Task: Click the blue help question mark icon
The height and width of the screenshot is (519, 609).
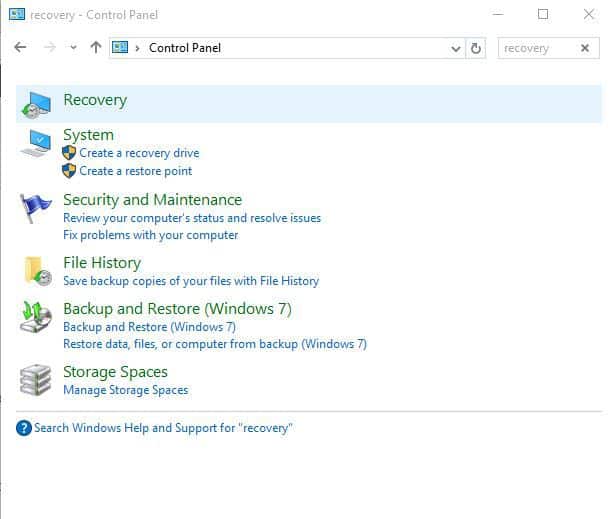Action: point(24,428)
